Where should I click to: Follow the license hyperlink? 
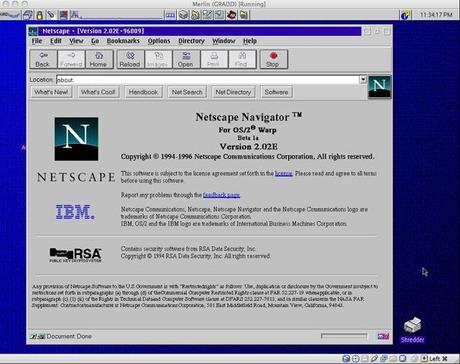pos(284,173)
